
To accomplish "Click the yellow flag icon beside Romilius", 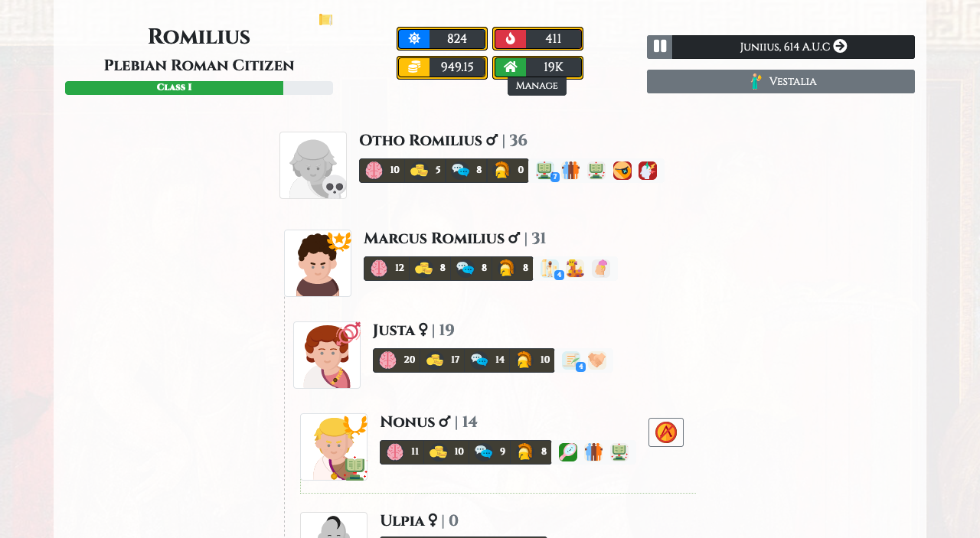I will (x=325, y=19).
